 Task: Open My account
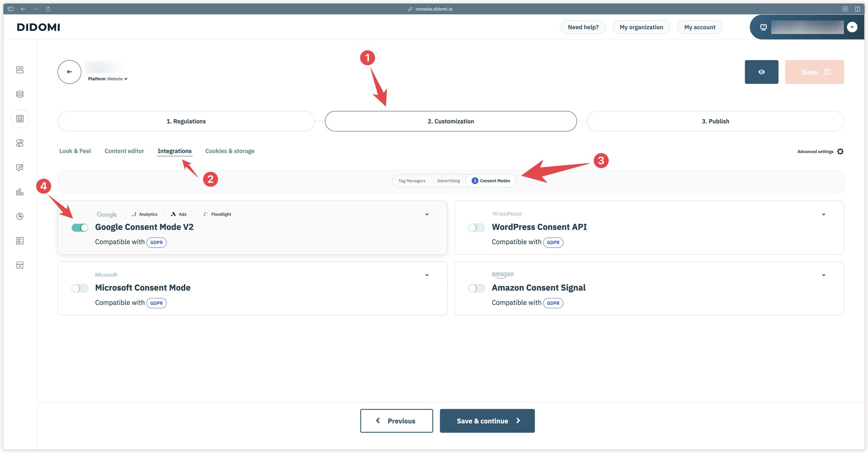click(699, 27)
